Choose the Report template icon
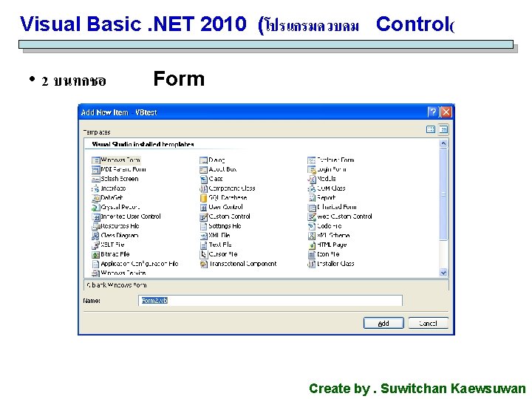This screenshot has height=399, width=532. (x=312, y=198)
